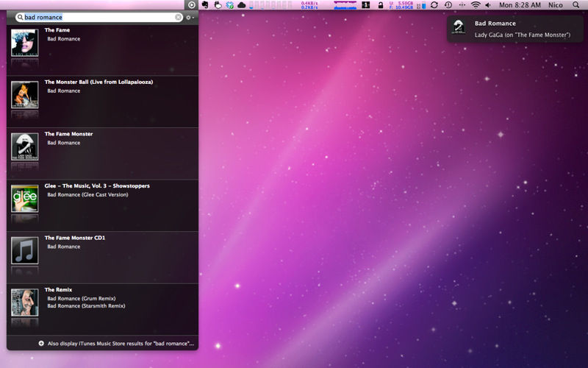This screenshot has width=588, height=368.
Task: Play "Bad Romance (Glee Cast Version)"
Action: 87,194
